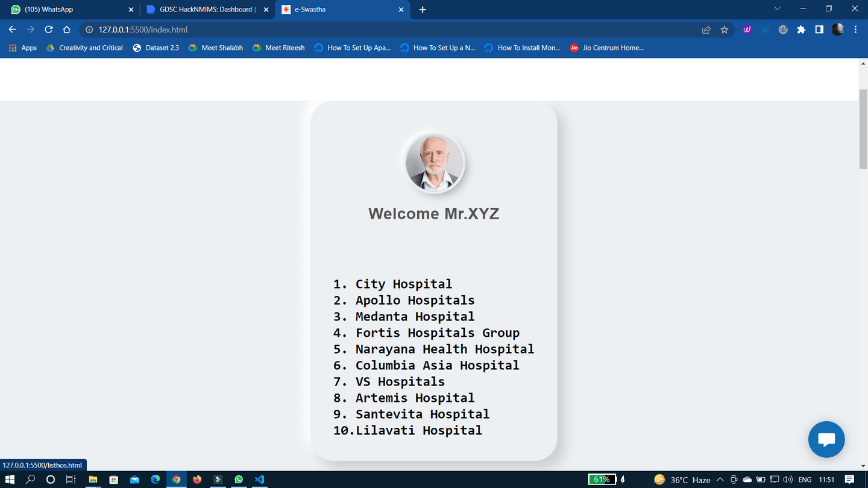Open How To Install Mon... bookmark
The height and width of the screenshot is (488, 868).
point(523,48)
